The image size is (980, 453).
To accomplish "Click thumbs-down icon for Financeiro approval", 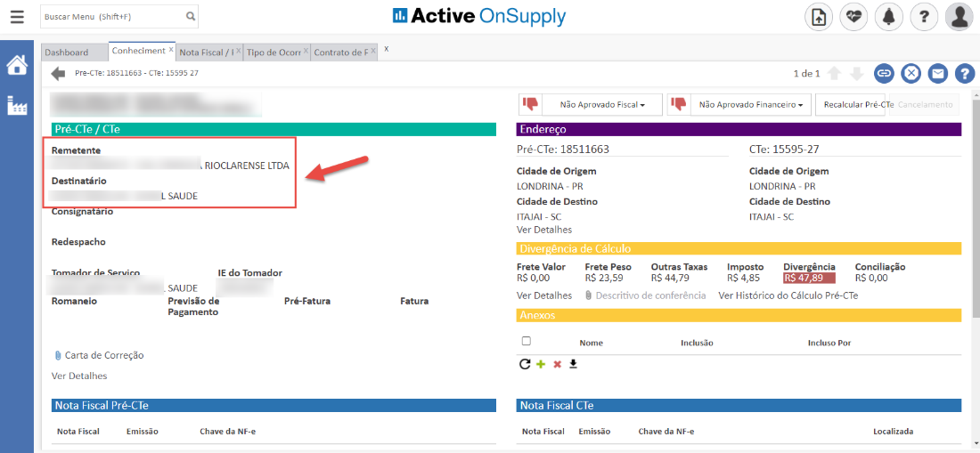I will (680, 104).
